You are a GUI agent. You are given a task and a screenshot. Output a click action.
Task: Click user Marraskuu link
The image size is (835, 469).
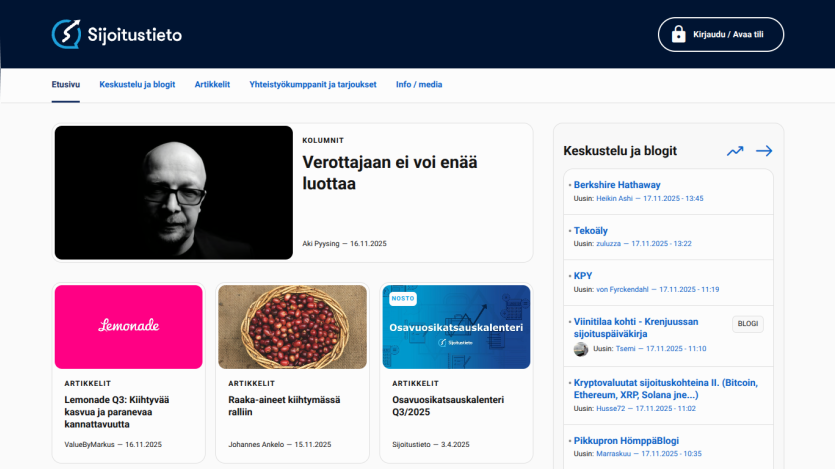pyautogui.click(x=613, y=454)
